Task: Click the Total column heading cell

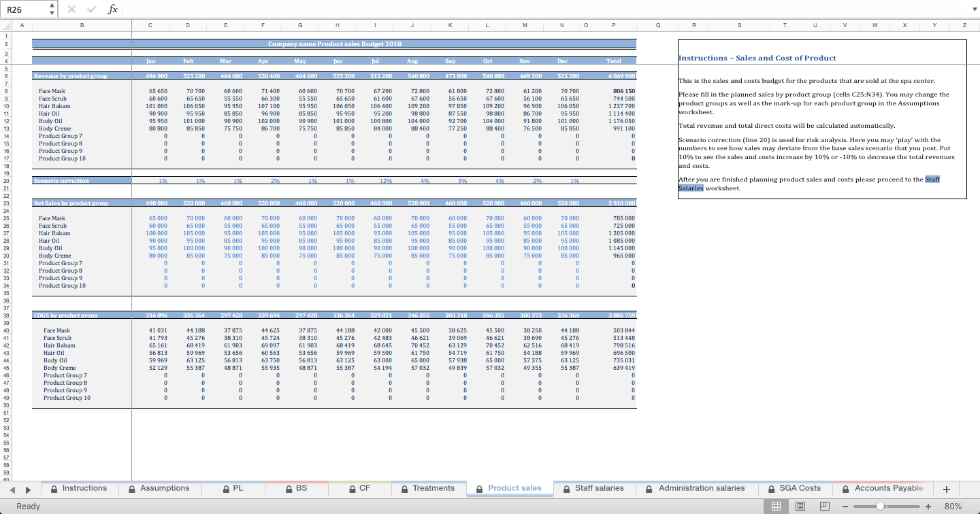Action: 613,61
